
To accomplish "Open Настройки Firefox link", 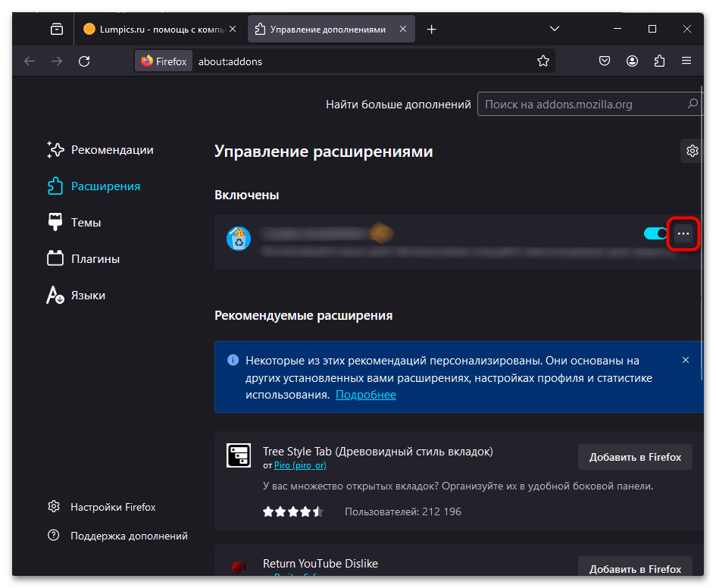I will pos(102,507).
